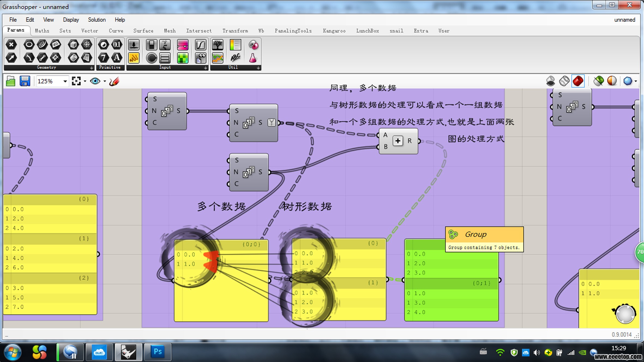Expand the Zoom Extents dropdown arrow
644x362 pixels.
coord(85,81)
